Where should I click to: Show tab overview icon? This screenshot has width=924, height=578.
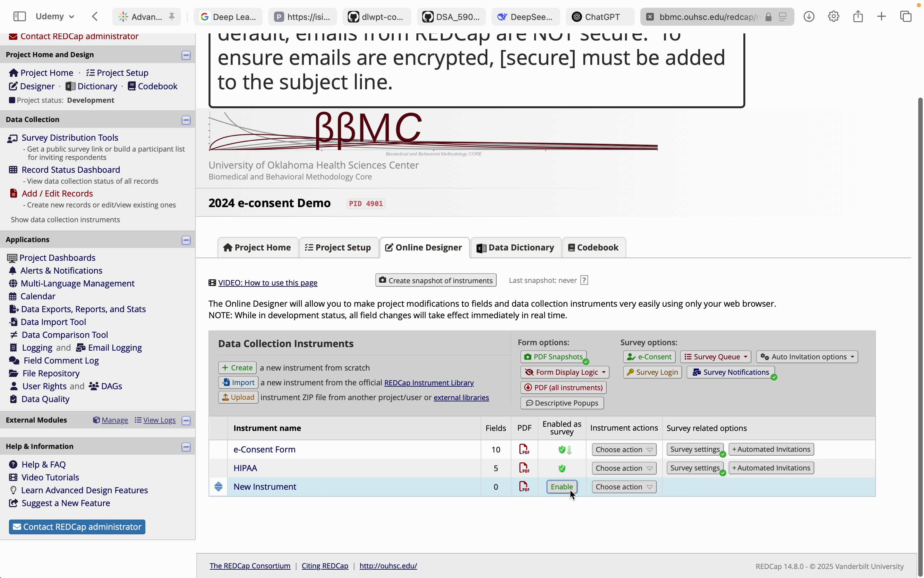pos(906,16)
